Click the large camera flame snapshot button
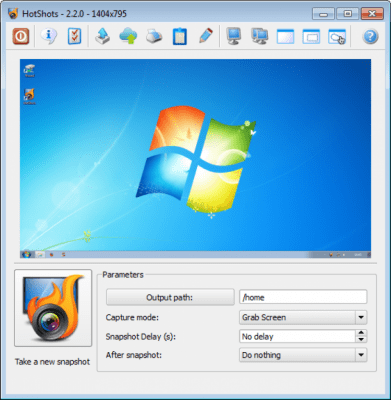 (x=53, y=308)
